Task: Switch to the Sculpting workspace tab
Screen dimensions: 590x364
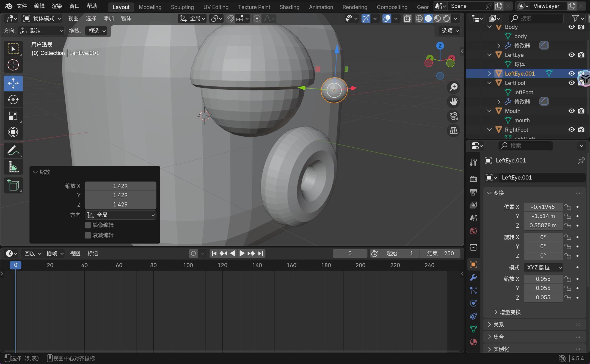Action: click(182, 7)
